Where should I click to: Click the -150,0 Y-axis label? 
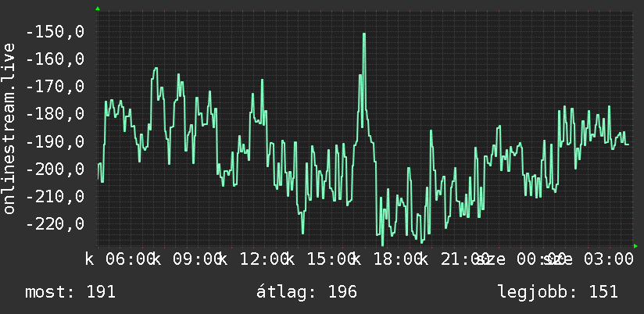[x=55, y=31]
